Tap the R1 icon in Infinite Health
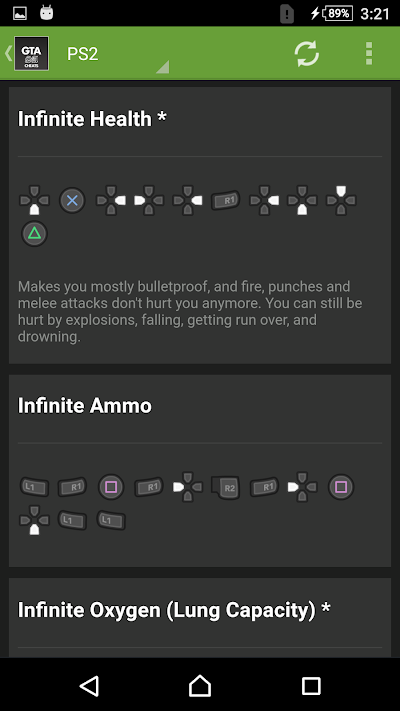 [x=225, y=200]
